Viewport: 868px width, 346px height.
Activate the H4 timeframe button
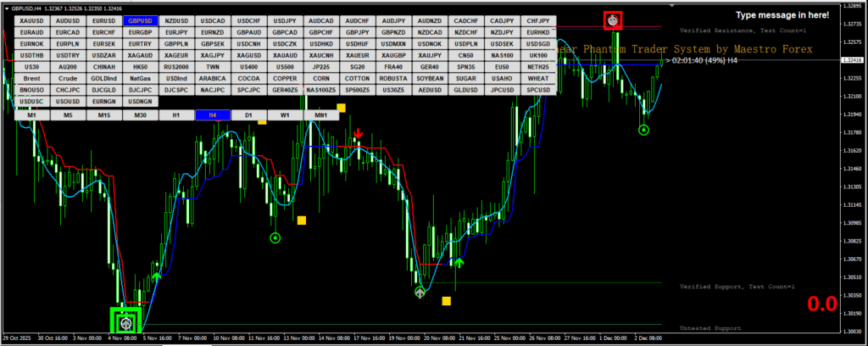pos(212,114)
